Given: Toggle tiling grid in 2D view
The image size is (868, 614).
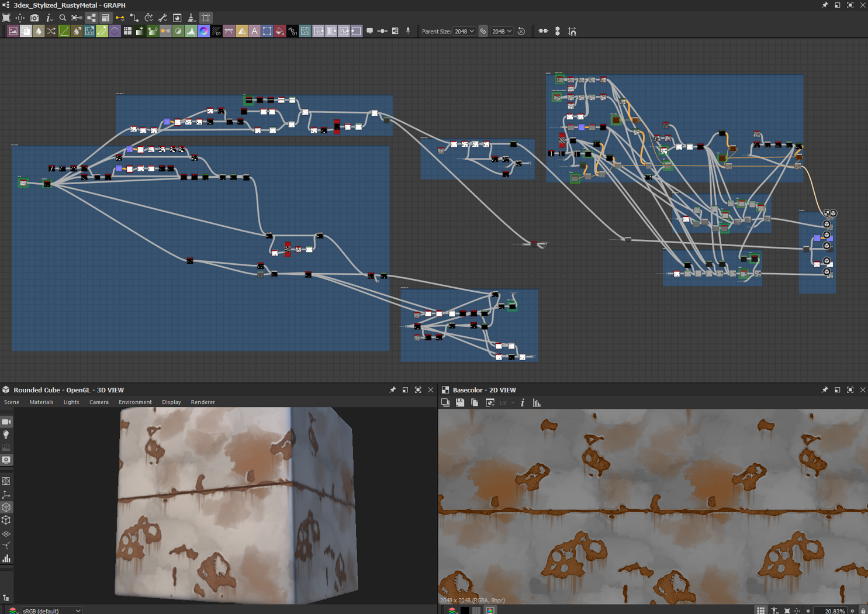Looking at the screenshot, I should 760,610.
